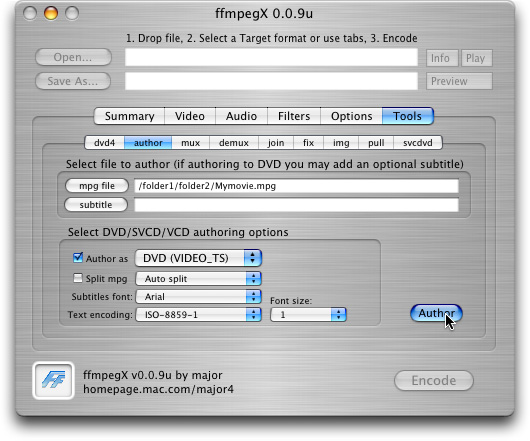Toggle the Split mpg checkbox

78,278
